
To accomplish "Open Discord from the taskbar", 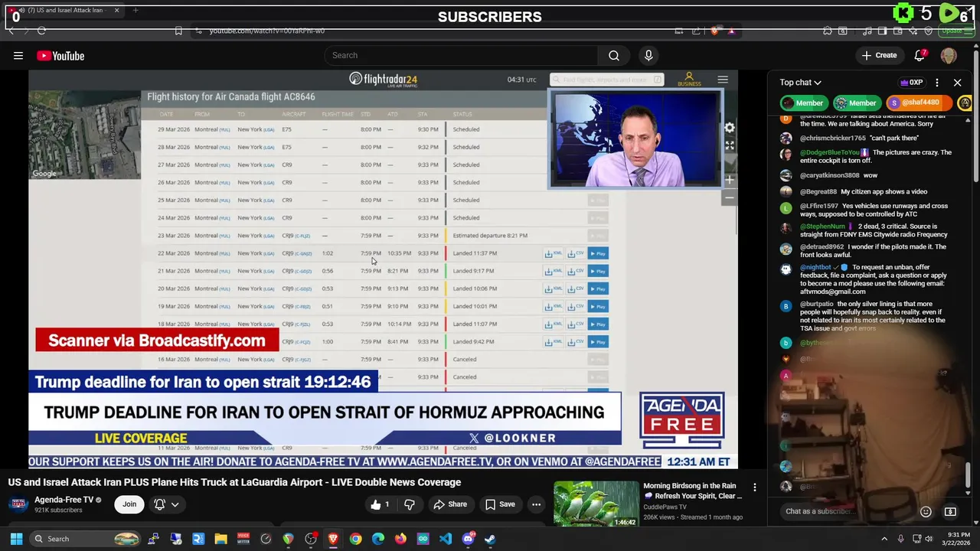I will pyautogui.click(x=468, y=539).
